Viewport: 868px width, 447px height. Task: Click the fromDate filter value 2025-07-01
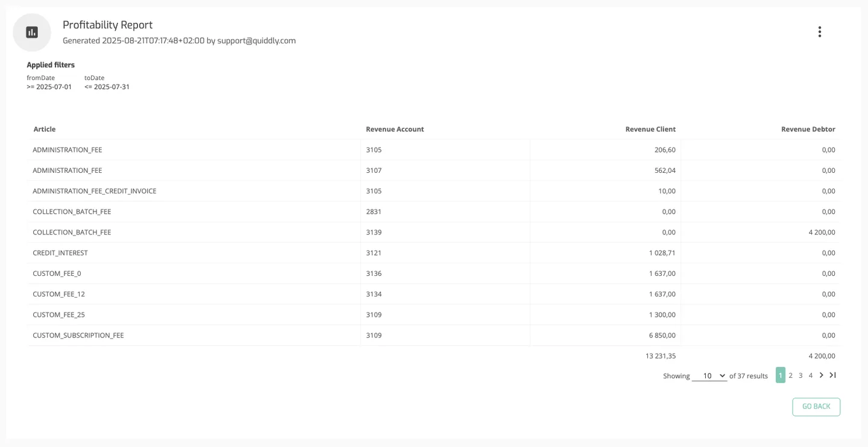[49, 87]
